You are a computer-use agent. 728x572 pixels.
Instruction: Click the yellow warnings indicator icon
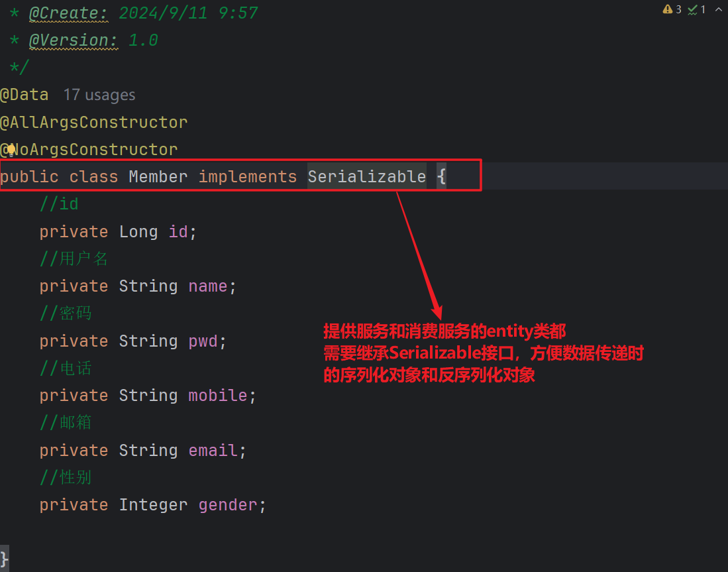(x=667, y=9)
